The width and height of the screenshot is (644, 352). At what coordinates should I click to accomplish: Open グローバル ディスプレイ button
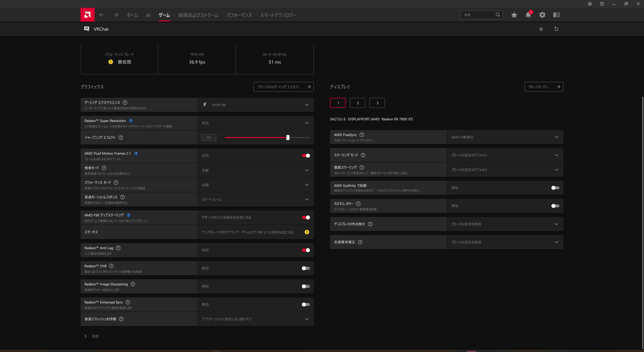click(x=544, y=87)
